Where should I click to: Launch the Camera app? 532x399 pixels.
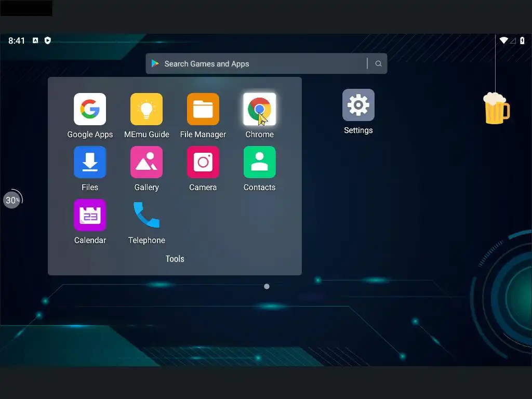pos(203,162)
